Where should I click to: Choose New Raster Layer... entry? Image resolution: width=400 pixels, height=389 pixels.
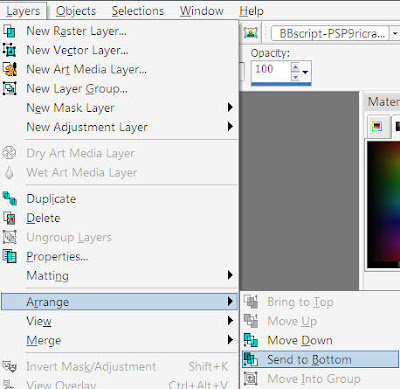[119, 31]
